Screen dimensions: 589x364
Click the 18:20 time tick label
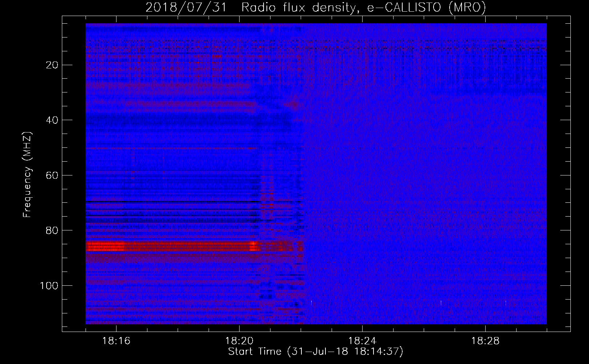point(239,341)
